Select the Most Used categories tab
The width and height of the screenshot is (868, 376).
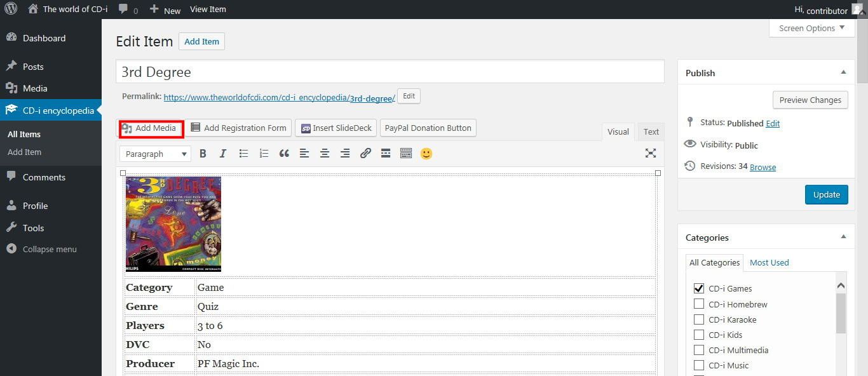pos(769,262)
